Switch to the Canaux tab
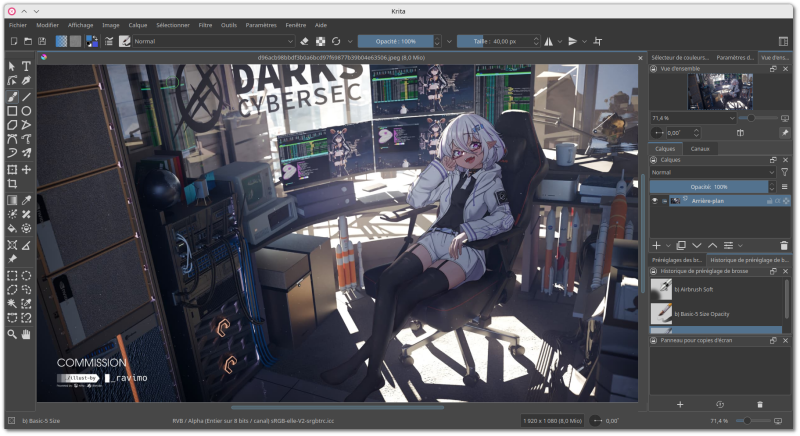Viewport: 800px width, 436px height. pyautogui.click(x=700, y=149)
